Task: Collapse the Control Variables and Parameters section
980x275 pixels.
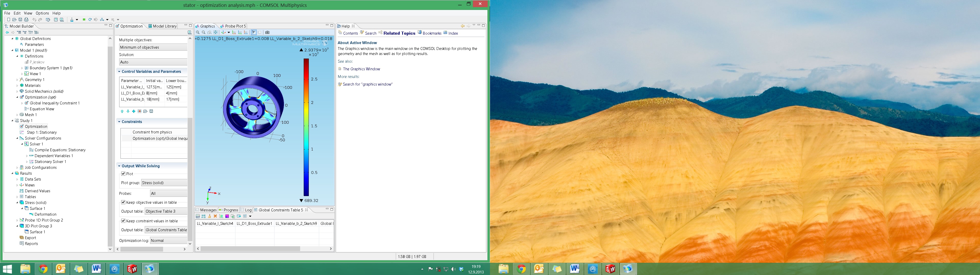Action: (x=119, y=71)
